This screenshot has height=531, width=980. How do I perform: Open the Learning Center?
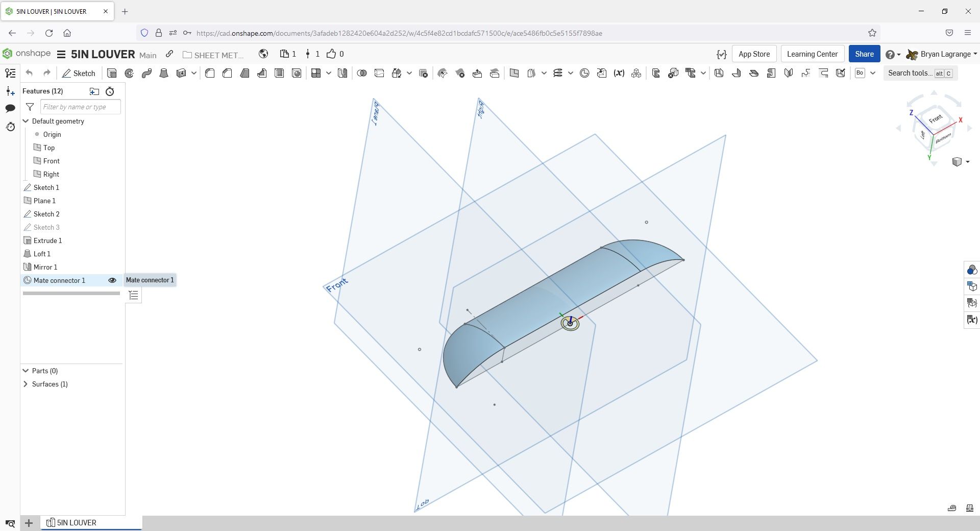(812, 54)
